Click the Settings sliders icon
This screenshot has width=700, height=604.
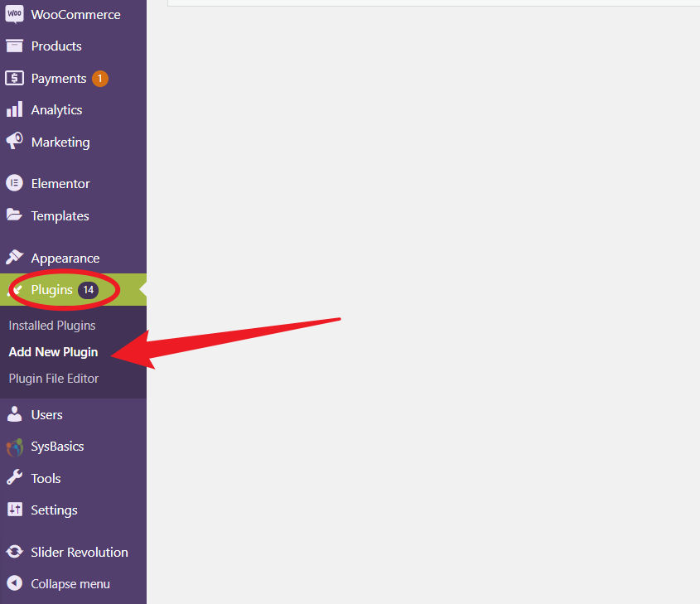[14, 509]
